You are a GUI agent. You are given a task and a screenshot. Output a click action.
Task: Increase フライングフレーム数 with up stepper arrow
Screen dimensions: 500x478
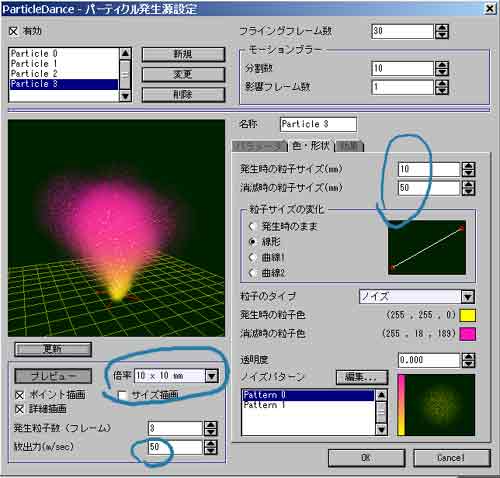[442, 28]
